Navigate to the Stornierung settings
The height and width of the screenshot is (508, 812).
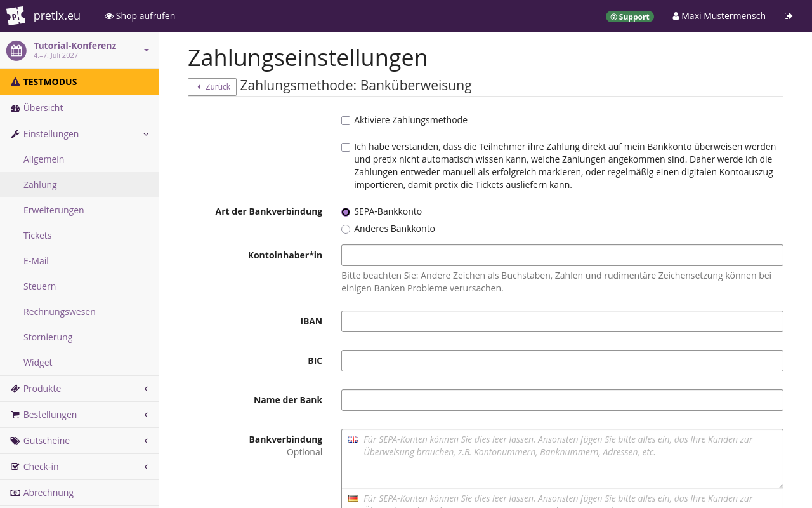click(x=79, y=337)
